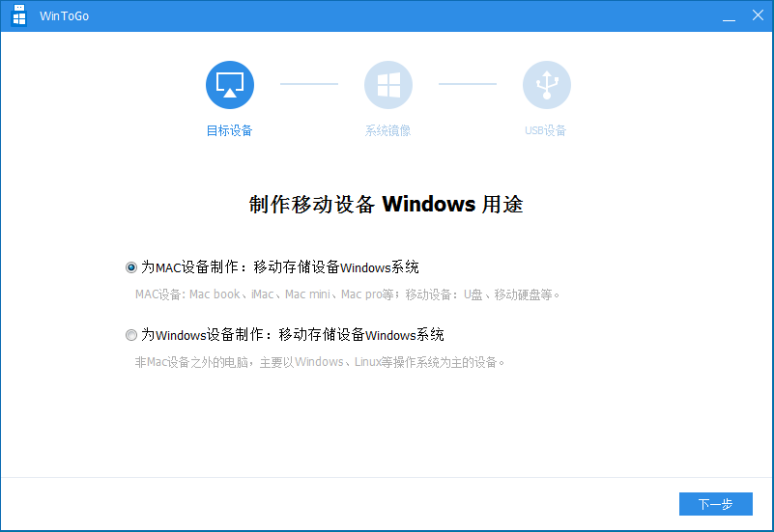
Task: Open the 目标设备 step label
Action: coord(230,130)
